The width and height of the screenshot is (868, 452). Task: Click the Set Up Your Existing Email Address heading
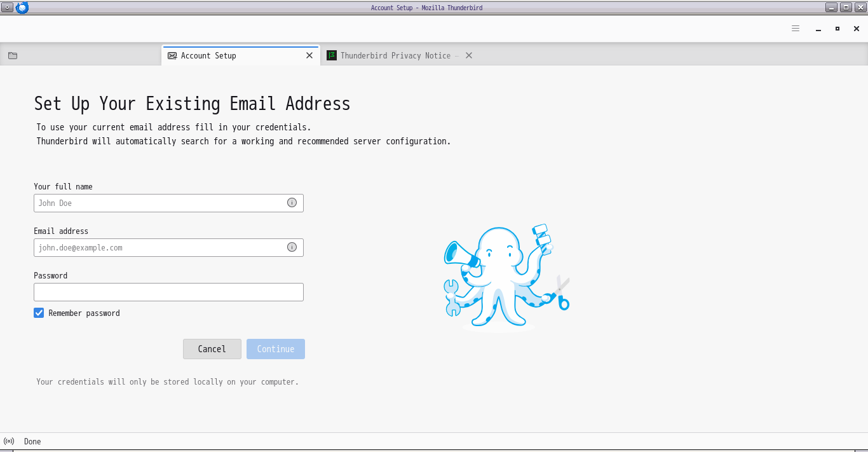pyautogui.click(x=192, y=104)
